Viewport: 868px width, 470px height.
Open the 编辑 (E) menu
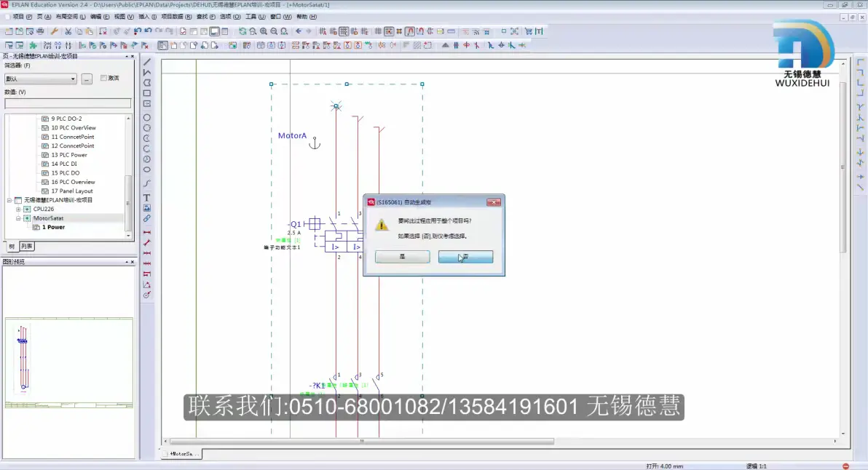100,17
